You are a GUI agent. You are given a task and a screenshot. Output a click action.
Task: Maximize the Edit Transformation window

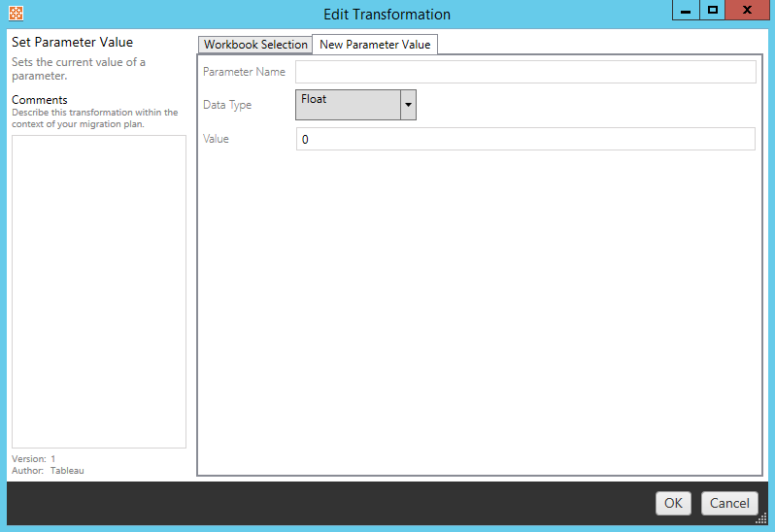tap(713, 11)
